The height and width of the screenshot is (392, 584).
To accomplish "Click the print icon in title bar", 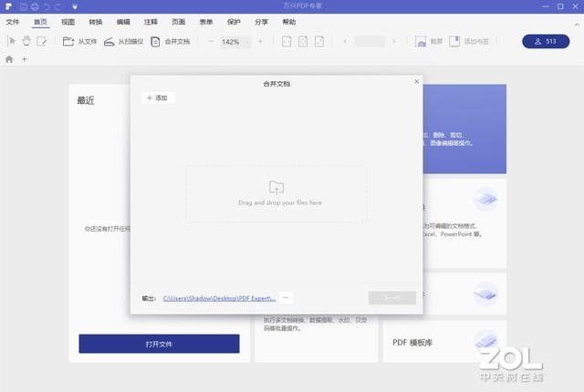I will click(x=35, y=6).
